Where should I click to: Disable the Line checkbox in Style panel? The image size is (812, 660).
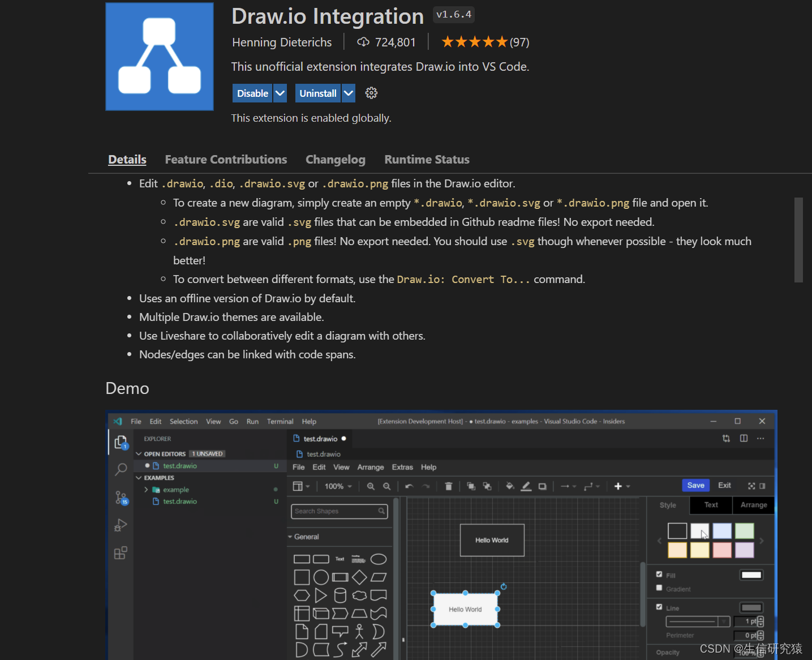[660, 607]
